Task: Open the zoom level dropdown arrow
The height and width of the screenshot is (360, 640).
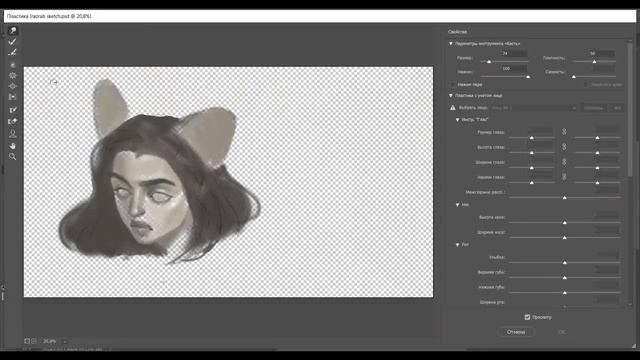Action: point(64,341)
